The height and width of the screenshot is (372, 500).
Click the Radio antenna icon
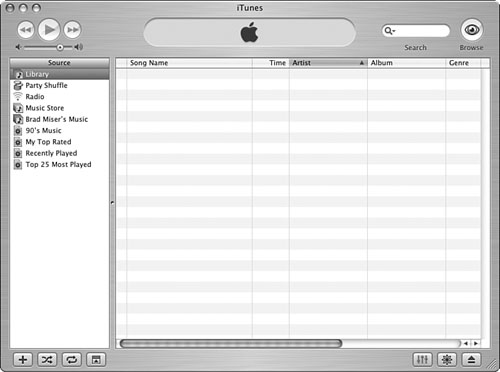point(18,97)
